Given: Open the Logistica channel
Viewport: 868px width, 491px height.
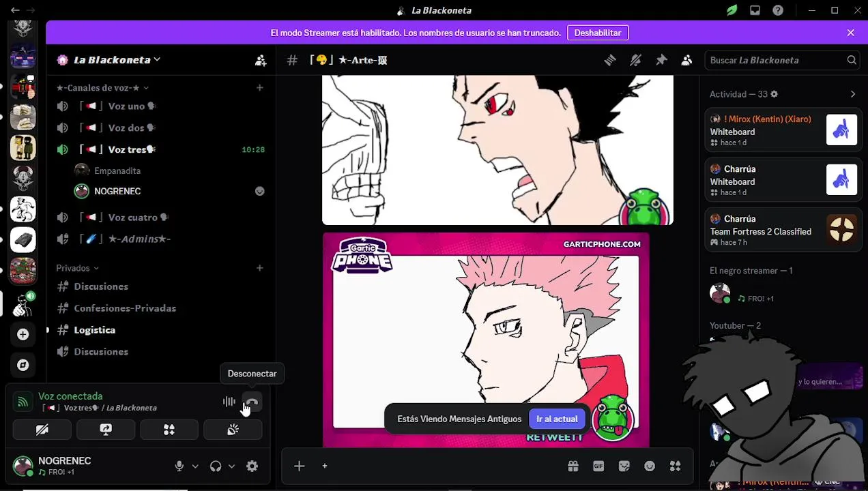Looking at the screenshot, I should coord(161,330).
